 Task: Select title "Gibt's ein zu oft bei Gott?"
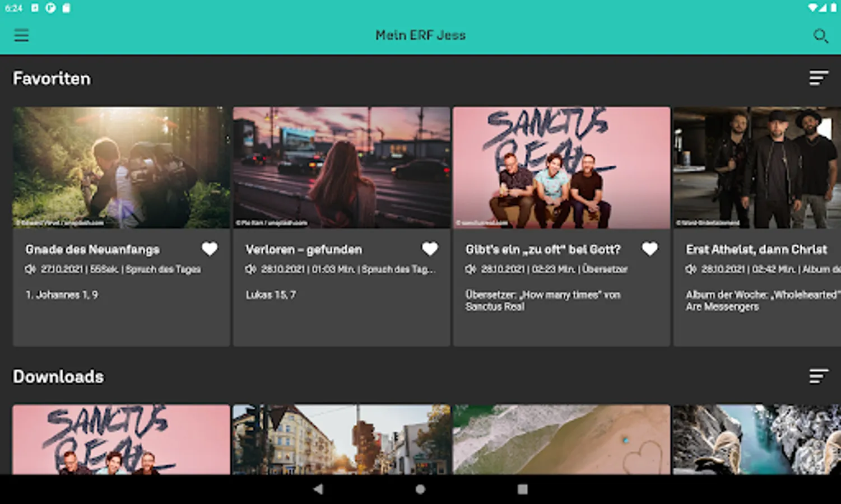543,250
